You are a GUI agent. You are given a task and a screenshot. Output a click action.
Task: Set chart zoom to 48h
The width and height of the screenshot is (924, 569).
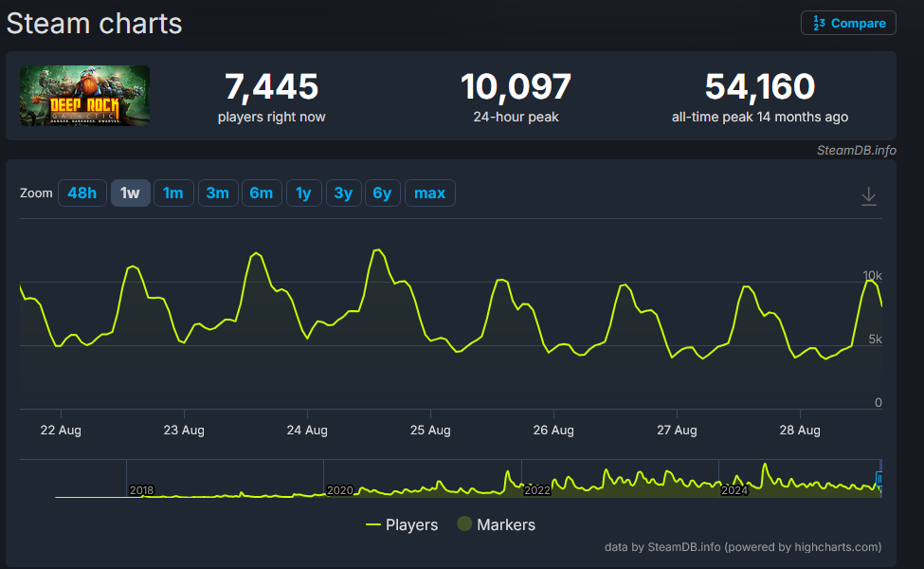coord(82,193)
